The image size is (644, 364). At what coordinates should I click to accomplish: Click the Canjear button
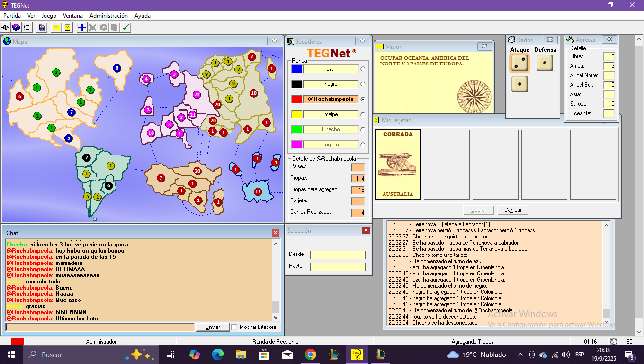coord(512,210)
